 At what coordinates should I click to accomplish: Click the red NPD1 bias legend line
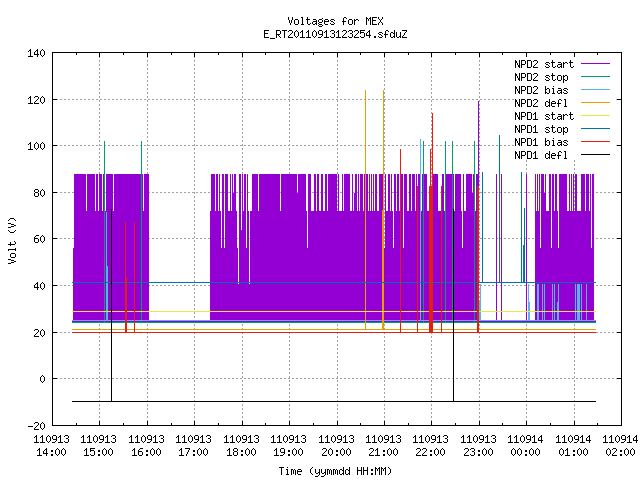point(595,142)
